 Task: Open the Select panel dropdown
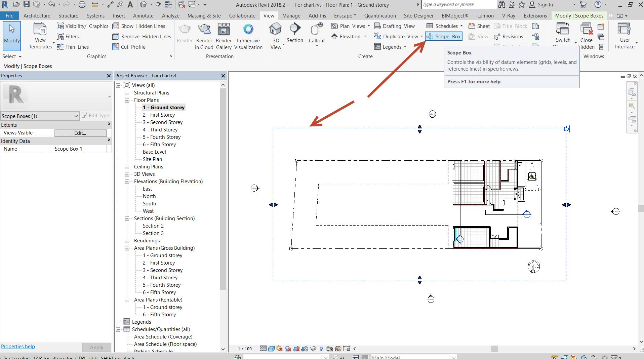(x=12, y=56)
